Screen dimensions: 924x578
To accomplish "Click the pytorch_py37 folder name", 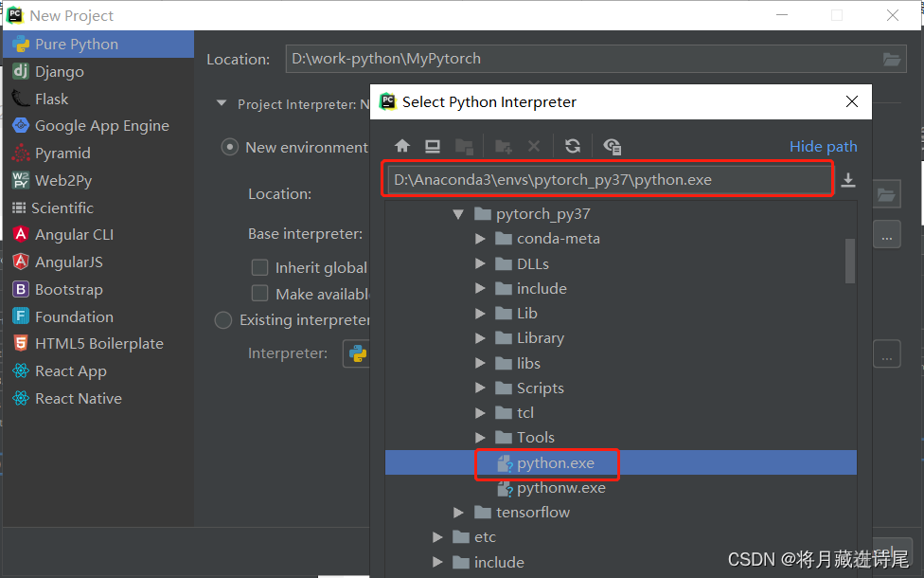I will [543, 214].
